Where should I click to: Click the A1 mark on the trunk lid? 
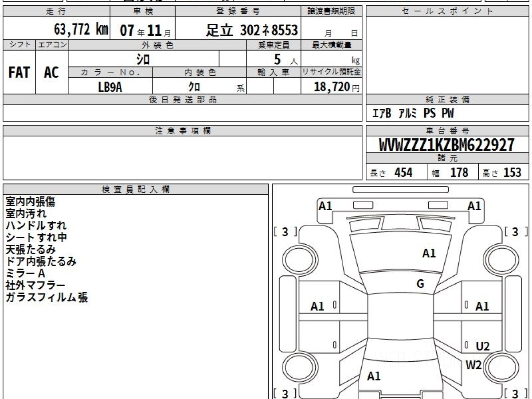click(374, 376)
